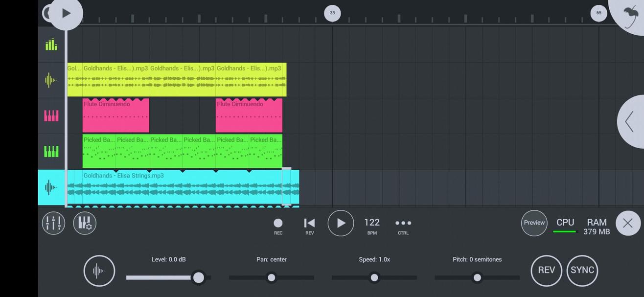Select the green step sequencer track icon

51,44
